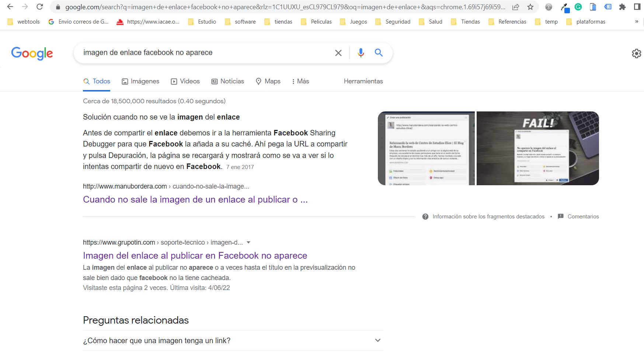Open the Facebook post dialog thumbnail
Screen dimensions: 644x352
426,148
